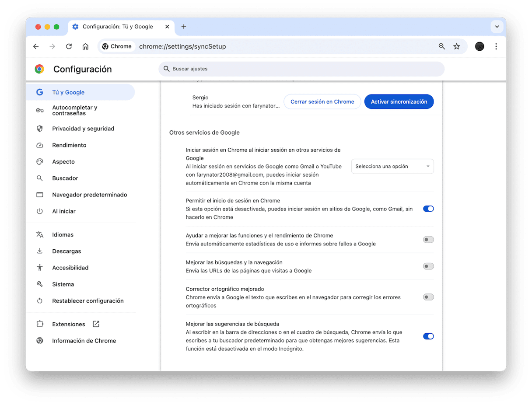
Task: Turn on Corrector ortográfico mejorado toggle
Action: point(428,297)
